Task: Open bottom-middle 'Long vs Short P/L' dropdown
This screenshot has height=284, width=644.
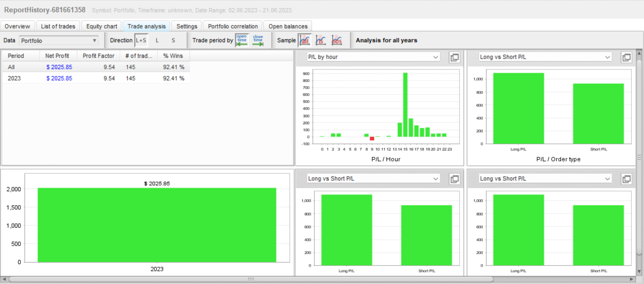Action: point(373,179)
